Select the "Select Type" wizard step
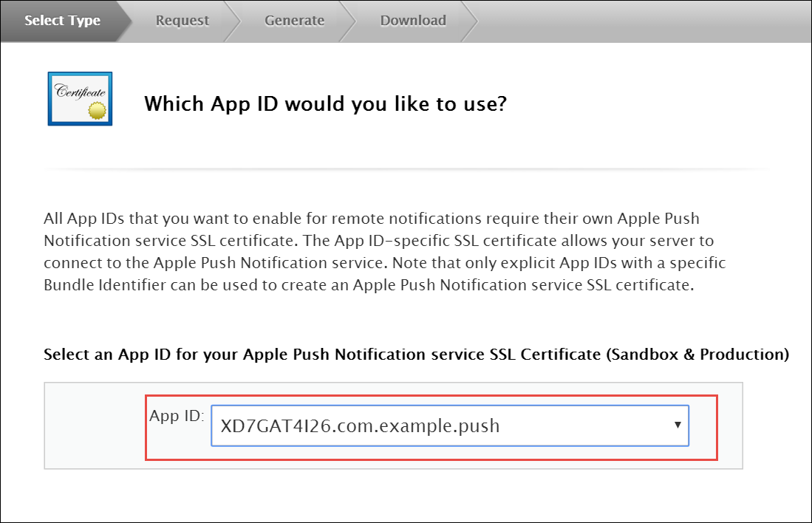Image resolution: width=812 pixels, height=523 pixels. [x=62, y=21]
